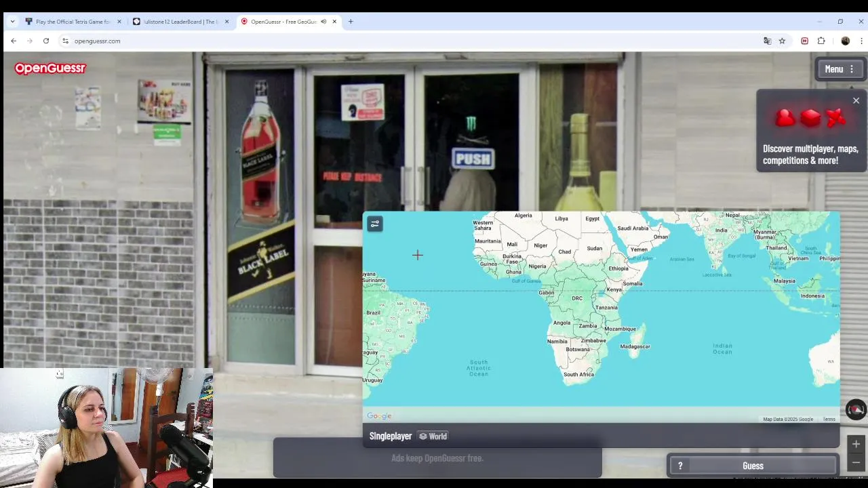Viewport: 868px width, 488px height.
Task: Submit with the Guess button
Action: [x=753, y=466]
